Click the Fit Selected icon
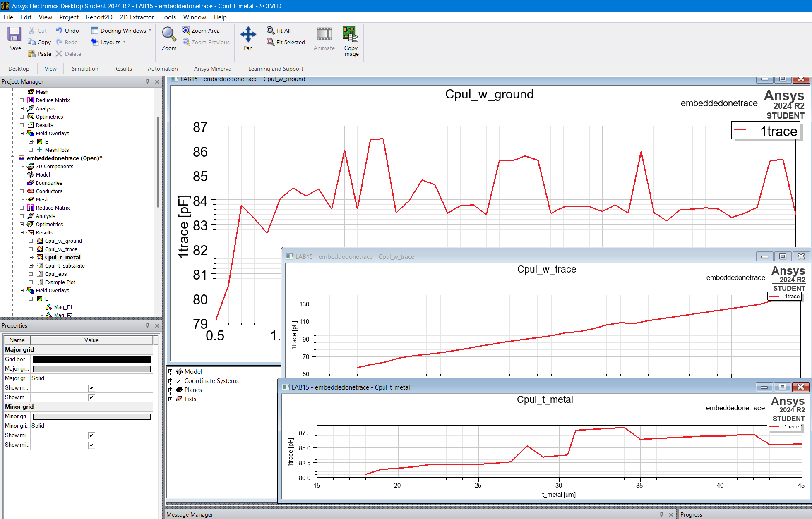 pyautogui.click(x=271, y=42)
